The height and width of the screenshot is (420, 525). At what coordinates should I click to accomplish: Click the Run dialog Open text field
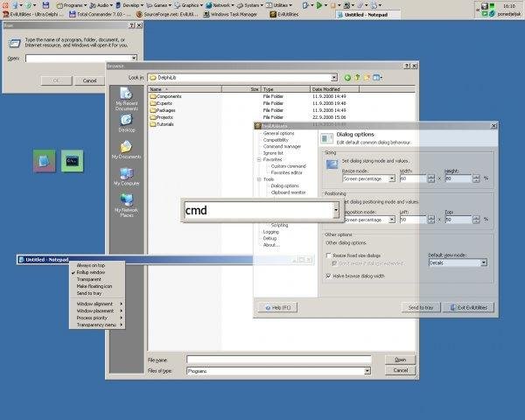point(79,59)
